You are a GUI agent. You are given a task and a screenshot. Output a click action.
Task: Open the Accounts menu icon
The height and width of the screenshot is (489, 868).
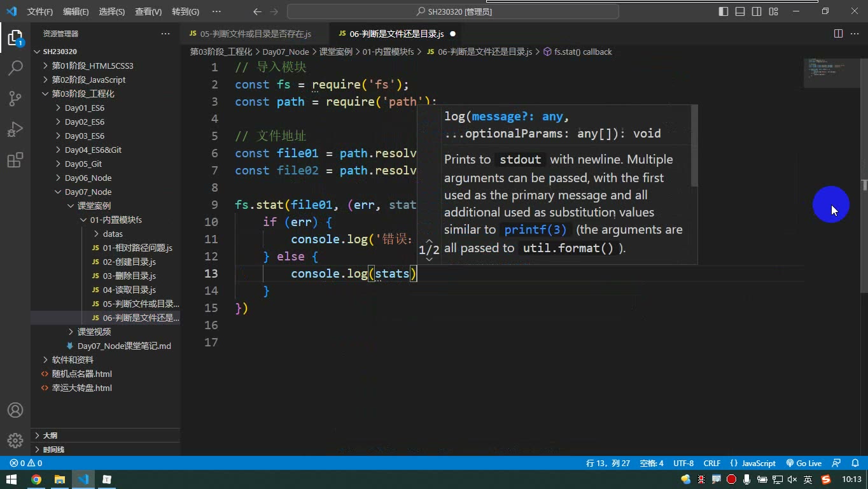click(15, 410)
